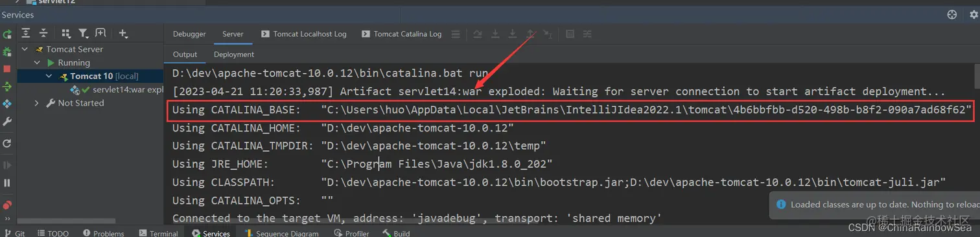Add a new service

123,33
